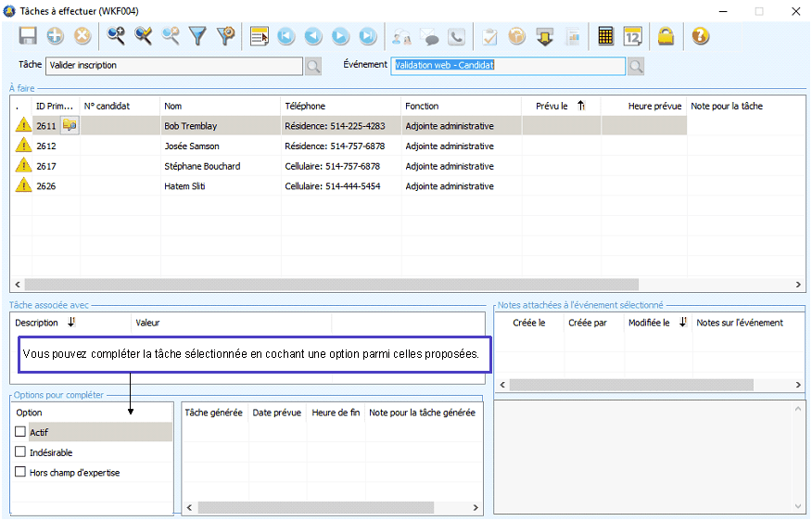Open the calculator icon

click(605, 36)
